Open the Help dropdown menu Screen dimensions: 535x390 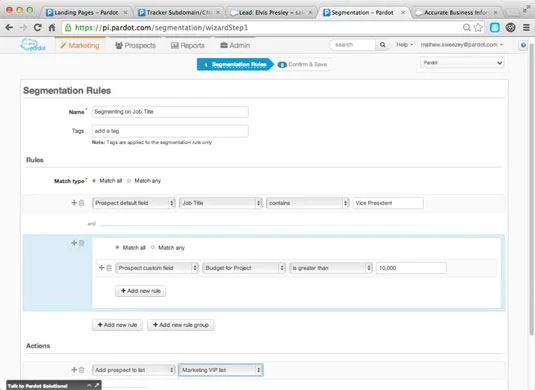click(x=404, y=45)
